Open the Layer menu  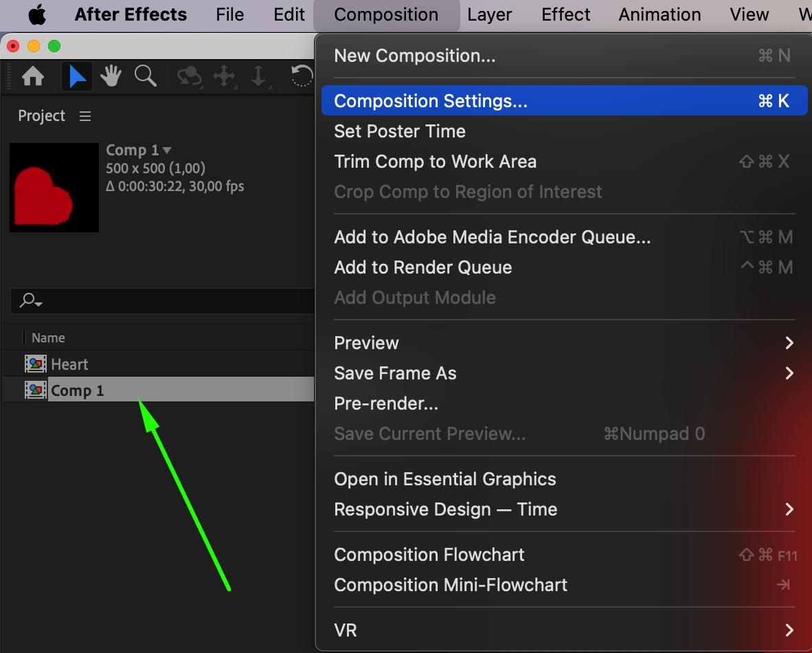coord(489,14)
